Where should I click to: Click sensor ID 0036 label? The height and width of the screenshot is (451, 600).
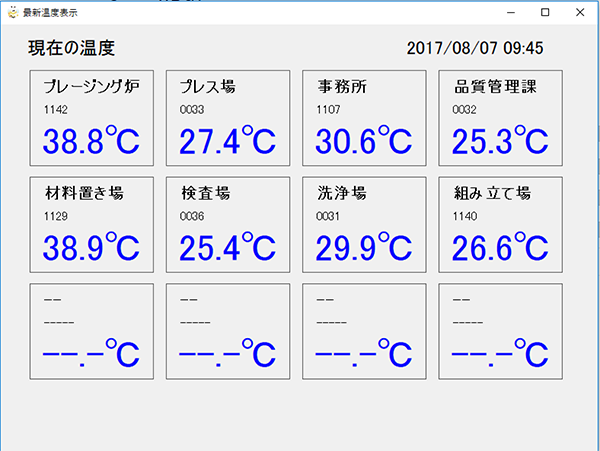[192, 217]
